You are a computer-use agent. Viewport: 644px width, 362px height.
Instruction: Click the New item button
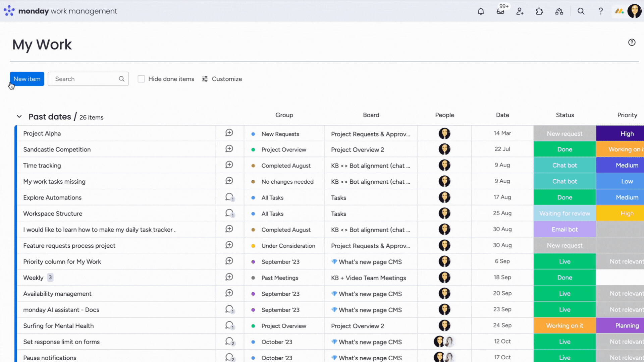27,79
